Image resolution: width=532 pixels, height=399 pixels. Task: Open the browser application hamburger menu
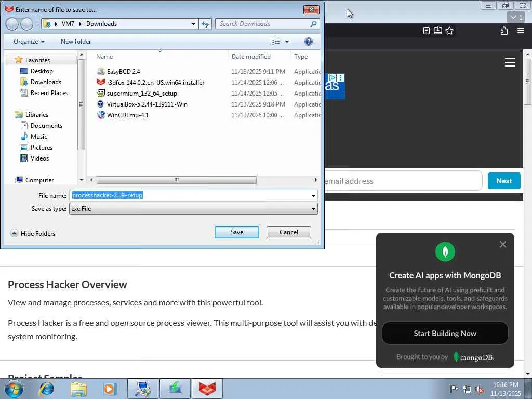click(521, 31)
